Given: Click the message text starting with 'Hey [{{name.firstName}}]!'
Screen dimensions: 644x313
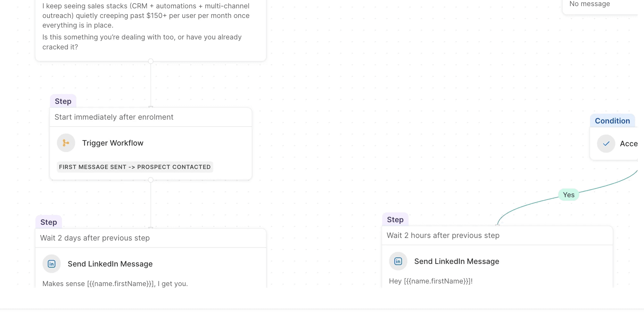Looking at the screenshot, I should point(431,281).
